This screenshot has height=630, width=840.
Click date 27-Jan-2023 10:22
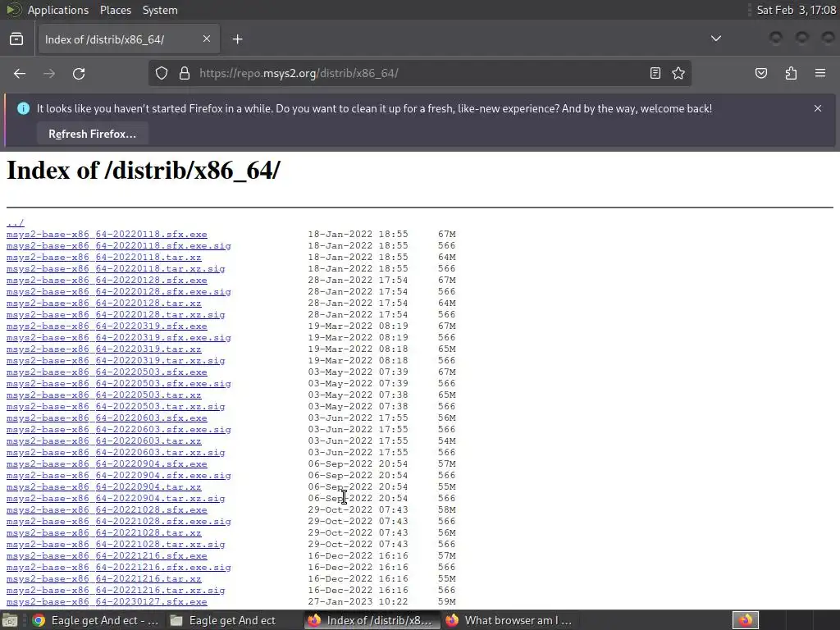[x=358, y=601]
